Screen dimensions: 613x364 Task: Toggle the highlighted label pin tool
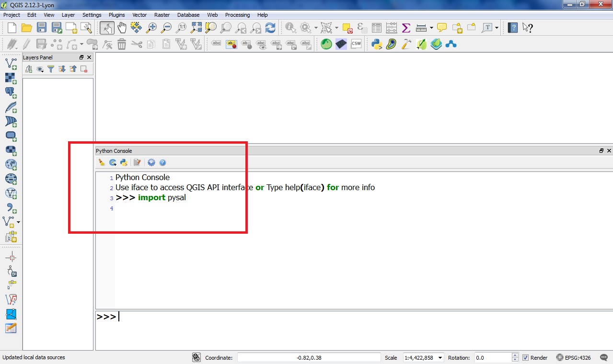[231, 45]
